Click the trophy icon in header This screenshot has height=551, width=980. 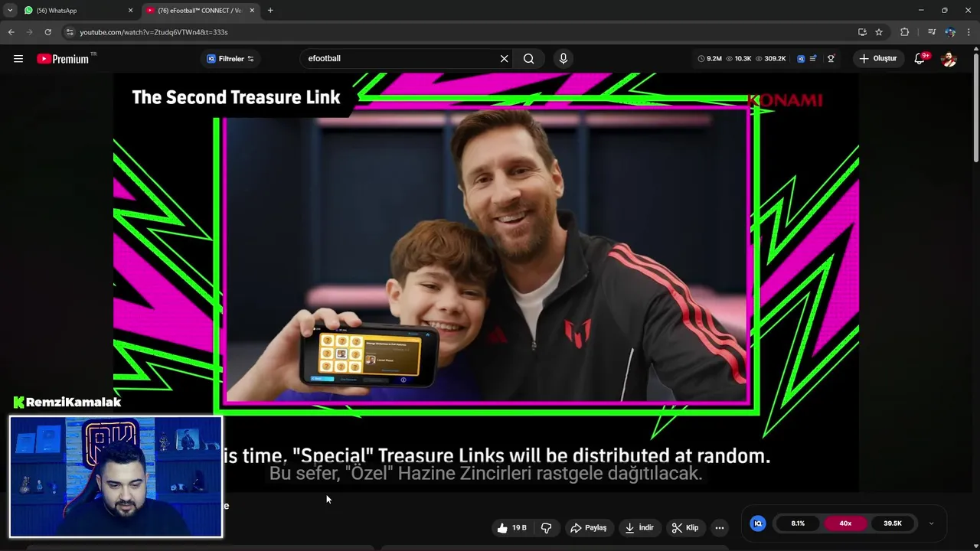831,59
